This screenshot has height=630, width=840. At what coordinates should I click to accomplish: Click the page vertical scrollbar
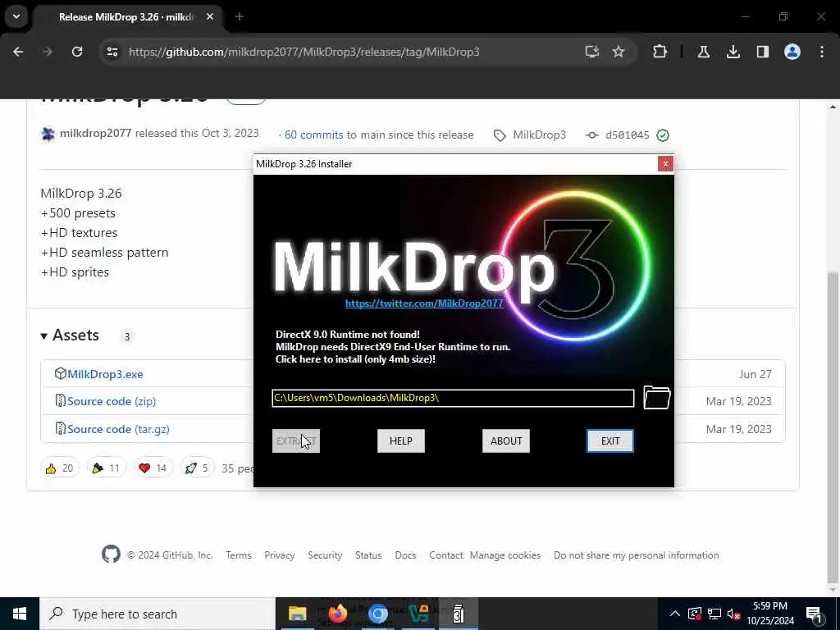point(833,426)
